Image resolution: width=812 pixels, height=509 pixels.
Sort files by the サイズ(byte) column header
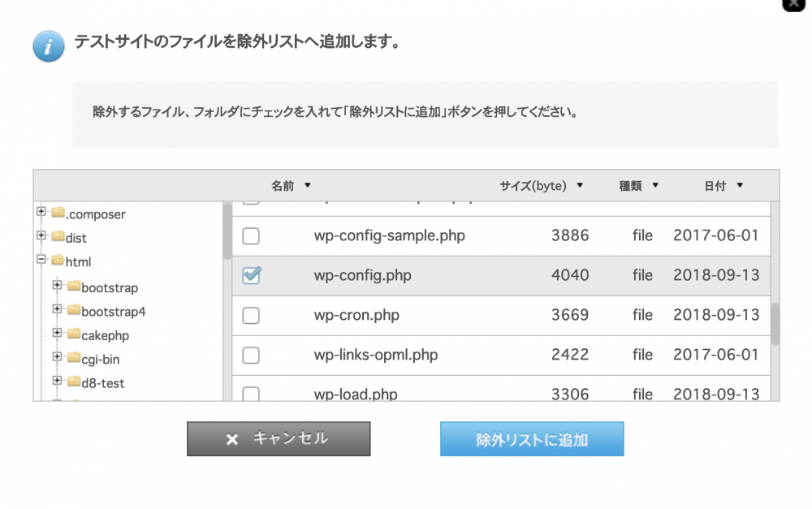533,185
